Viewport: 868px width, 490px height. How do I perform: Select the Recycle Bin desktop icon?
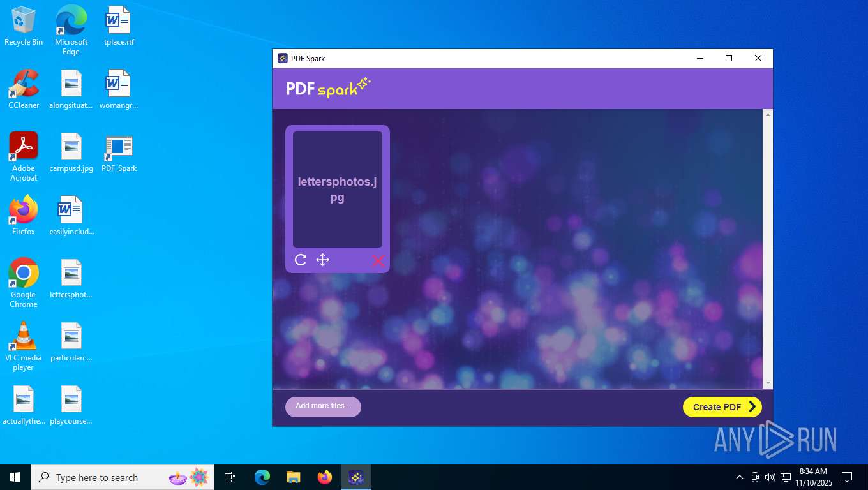24,26
